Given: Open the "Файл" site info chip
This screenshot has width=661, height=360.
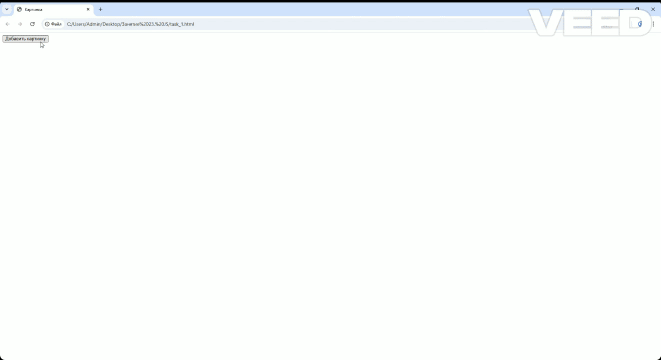Looking at the screenshot, I should tap(53, 24).
